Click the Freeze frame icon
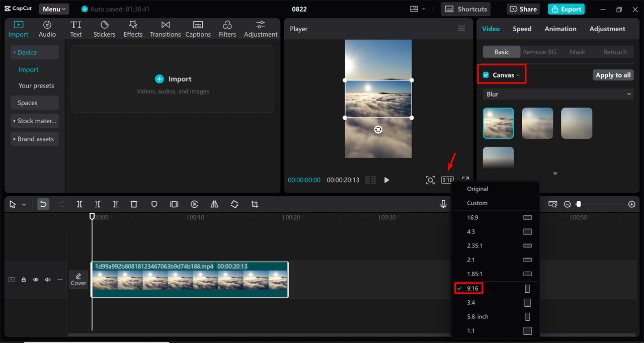Image resolution: width=644 pixels, height=343 pixels. coord(174,204)
